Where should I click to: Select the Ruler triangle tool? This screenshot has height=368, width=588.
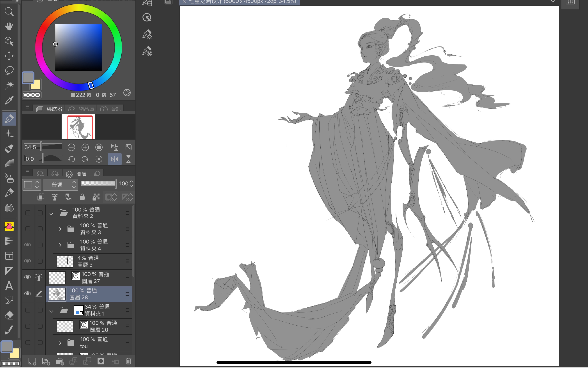coord(9,271)
